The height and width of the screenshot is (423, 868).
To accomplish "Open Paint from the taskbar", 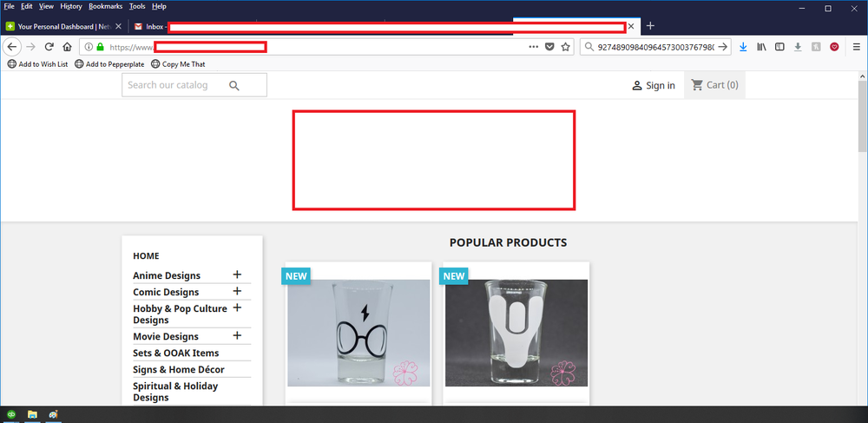I will [x=53, y=414].
